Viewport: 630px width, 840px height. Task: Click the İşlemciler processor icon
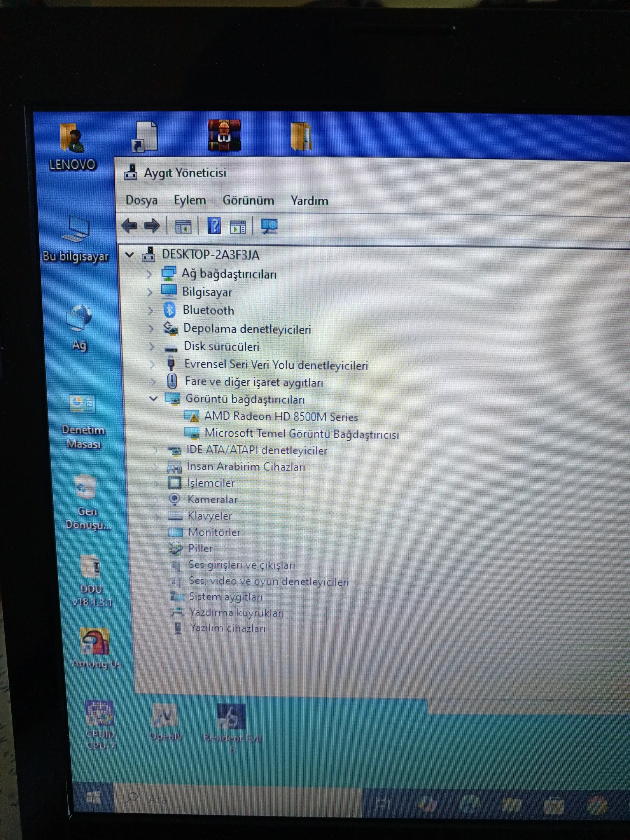tap(175, 483)
